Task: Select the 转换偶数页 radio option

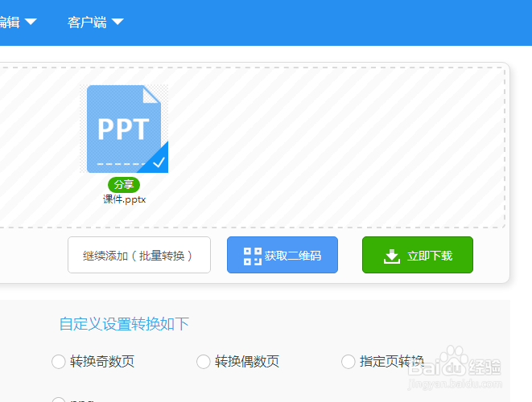Action: pos(204,361)
